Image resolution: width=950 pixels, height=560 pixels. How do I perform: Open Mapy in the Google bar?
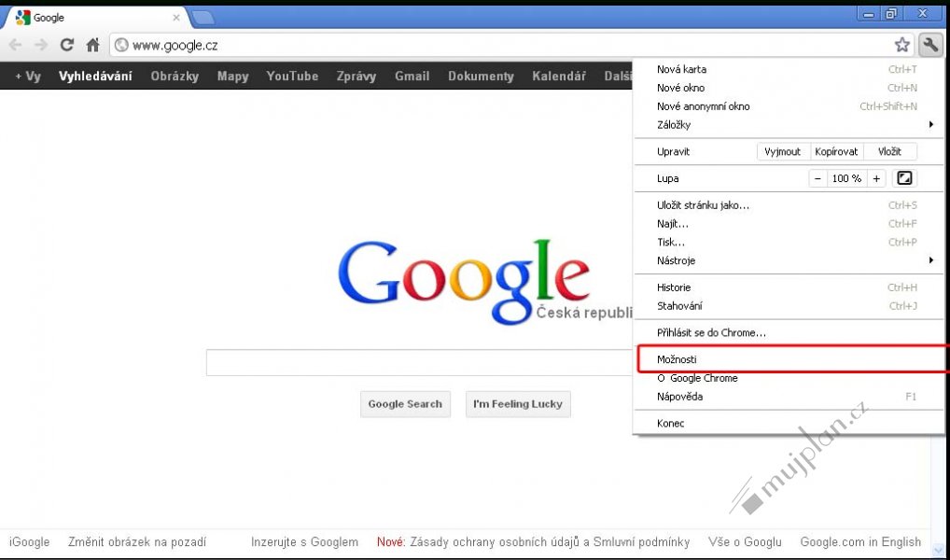coord(232,77)
